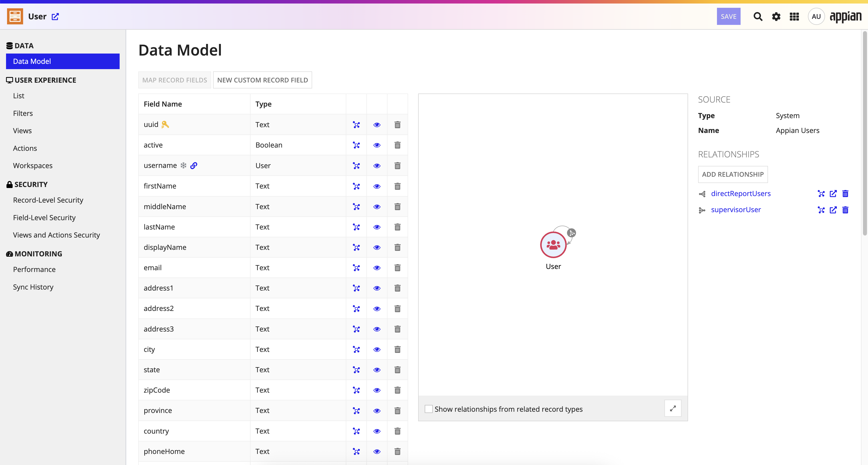Open User record in new window icon

tap(55, 17)
